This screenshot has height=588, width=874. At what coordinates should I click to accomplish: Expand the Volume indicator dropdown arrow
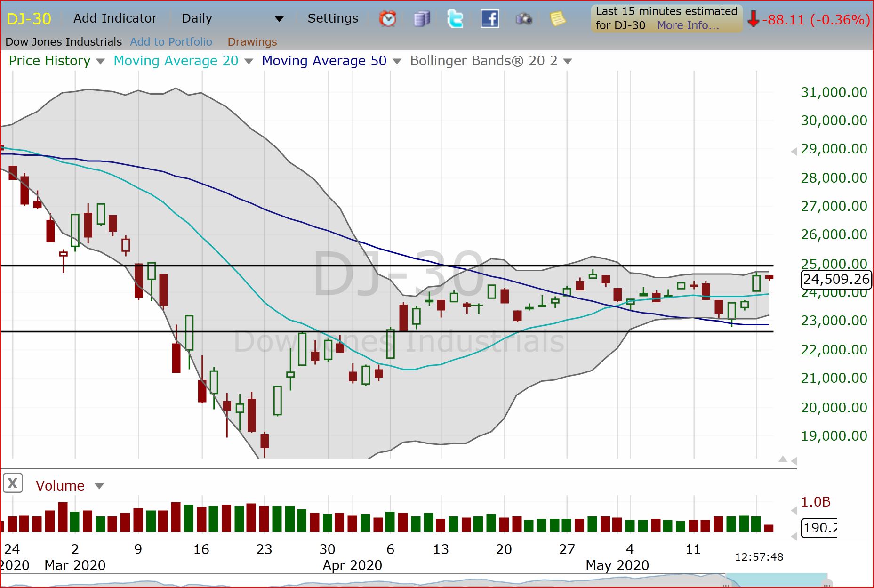tap(99, 486)
